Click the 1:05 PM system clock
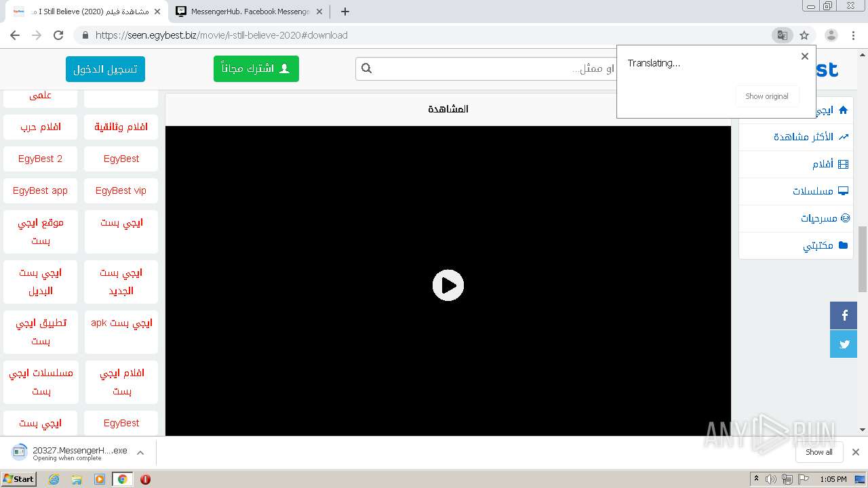 click(833, 479)
